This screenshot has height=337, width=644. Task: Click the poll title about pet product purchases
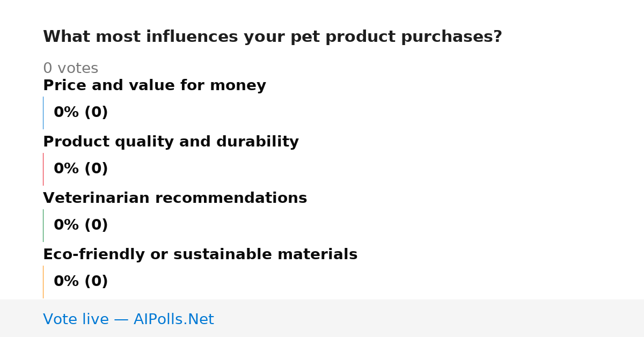[x=273, y=37]
